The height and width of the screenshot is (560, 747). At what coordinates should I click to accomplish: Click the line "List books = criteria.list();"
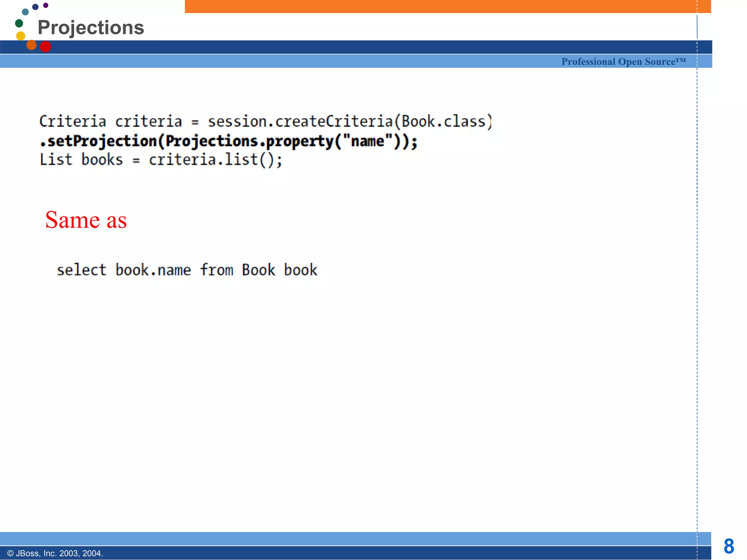[x=161, y=160]
